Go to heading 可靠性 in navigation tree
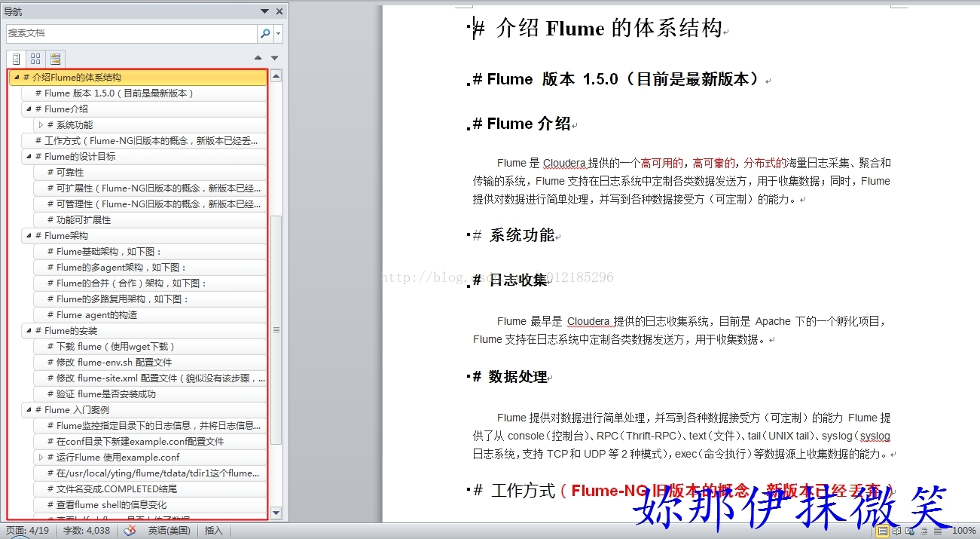Image resolution: width=980 pixels, height=539 pixels. 151,173
